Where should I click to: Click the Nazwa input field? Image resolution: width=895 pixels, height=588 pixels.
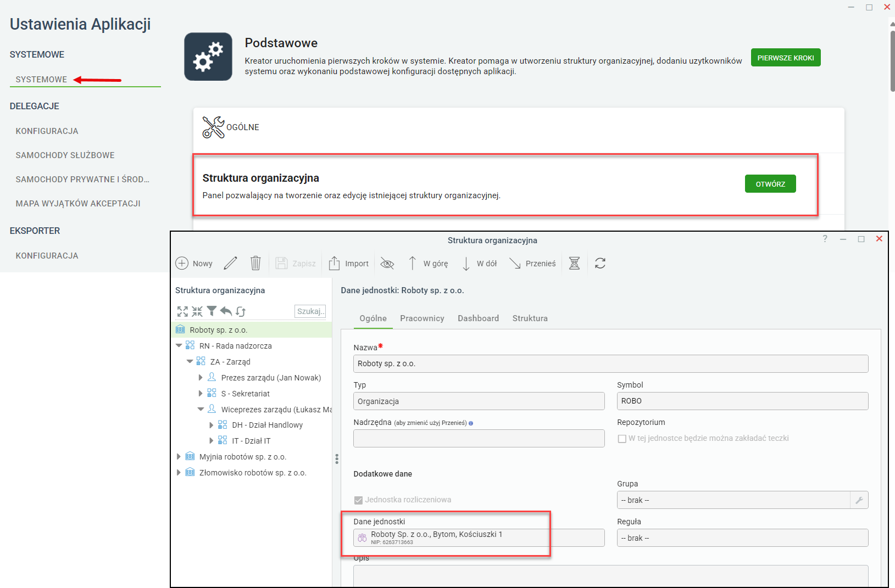(610, 363)
